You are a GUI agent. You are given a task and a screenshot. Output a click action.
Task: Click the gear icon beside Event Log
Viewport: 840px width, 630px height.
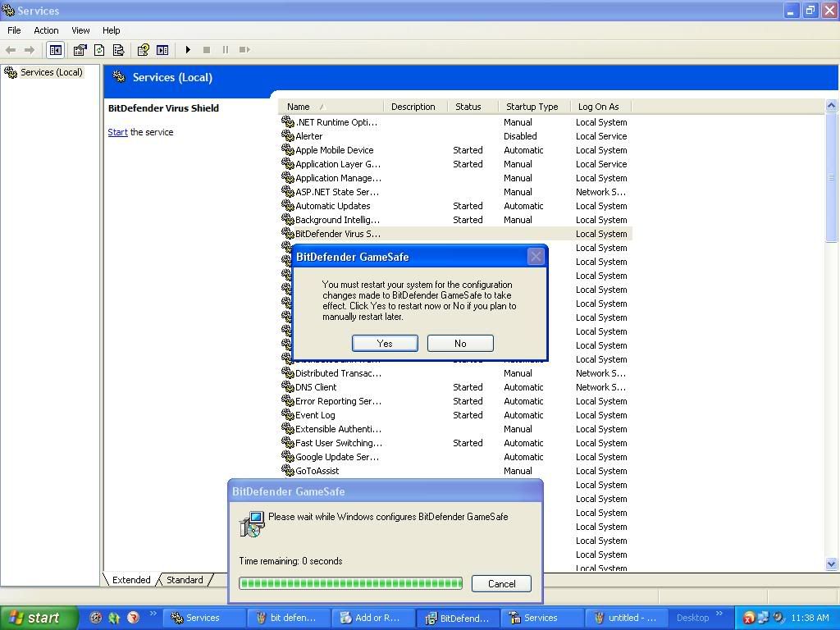point(288,414)
